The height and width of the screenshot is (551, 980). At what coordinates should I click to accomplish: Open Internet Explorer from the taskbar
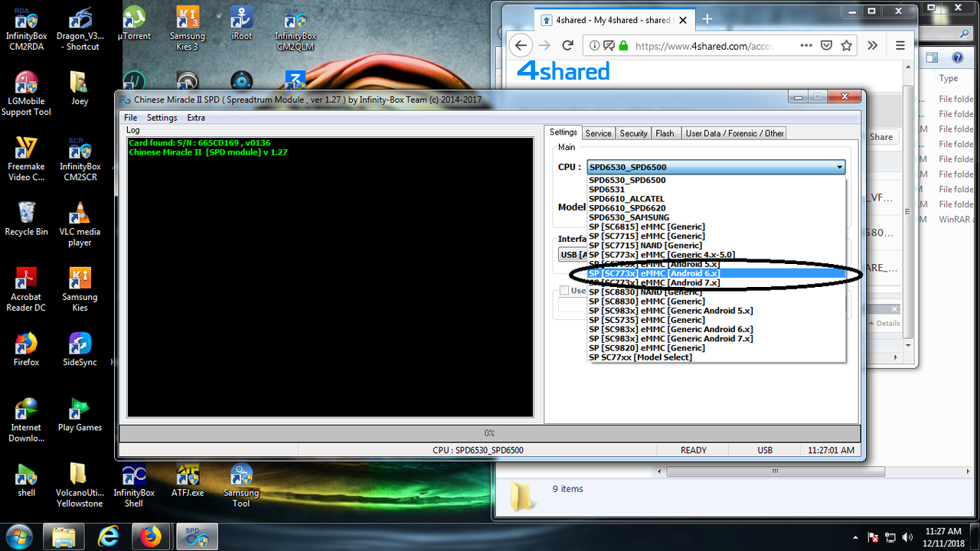click(x=109, y=537)
